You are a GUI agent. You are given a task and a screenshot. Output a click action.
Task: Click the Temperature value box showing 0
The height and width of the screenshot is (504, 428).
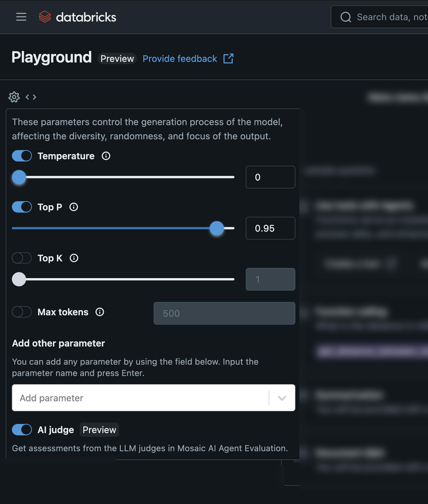[x=270, y=177]
